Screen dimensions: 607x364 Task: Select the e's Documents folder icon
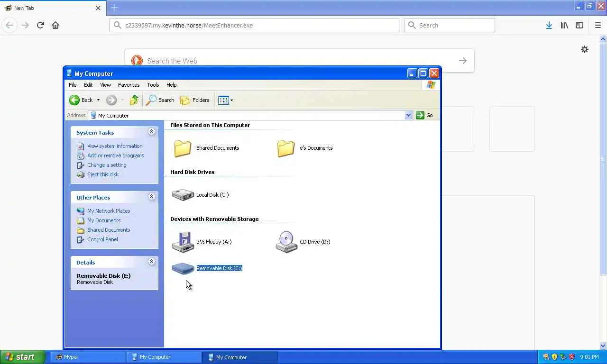(286, 148)
